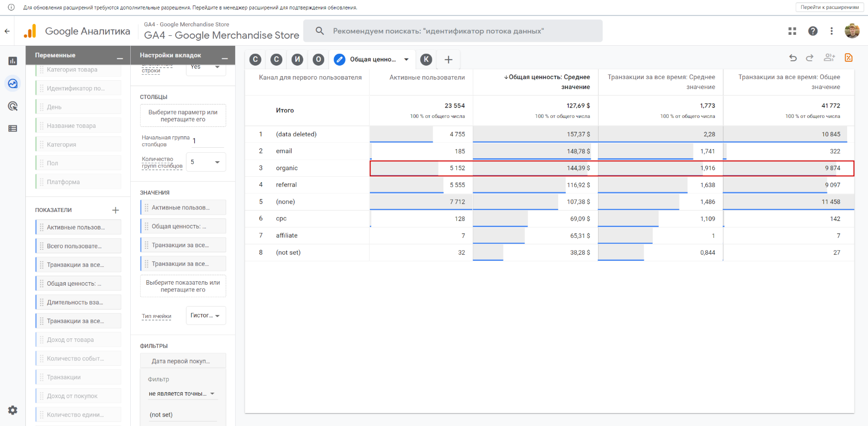Open the Общая ценно... tab dropdown arrow
868x426 pixels.
[x=406, y=60]
